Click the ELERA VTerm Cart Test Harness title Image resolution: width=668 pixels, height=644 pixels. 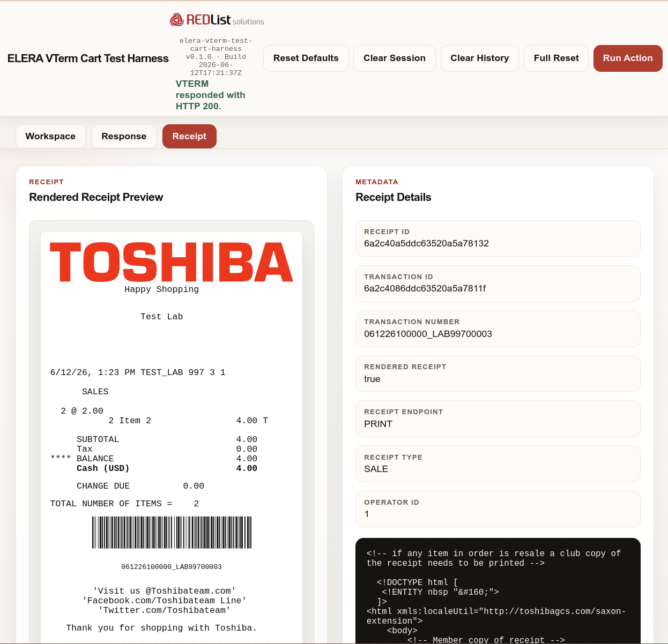pyautogui.click(x=88, y=58)
